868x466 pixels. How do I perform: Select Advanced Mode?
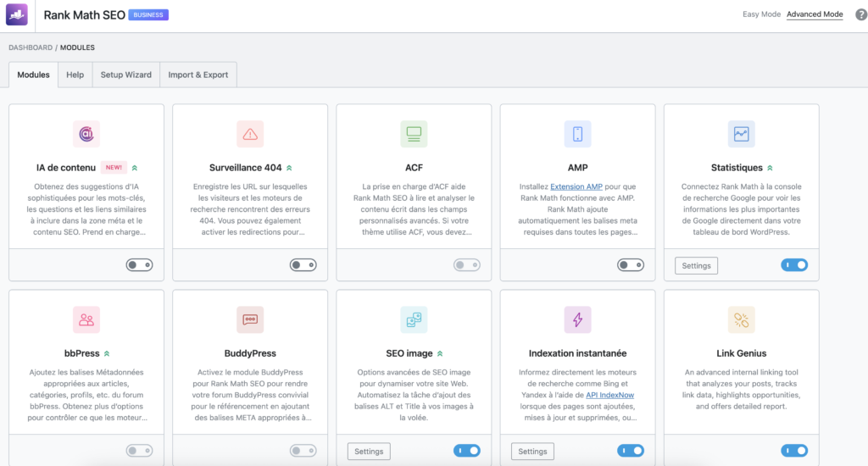(x=815, y=14)
